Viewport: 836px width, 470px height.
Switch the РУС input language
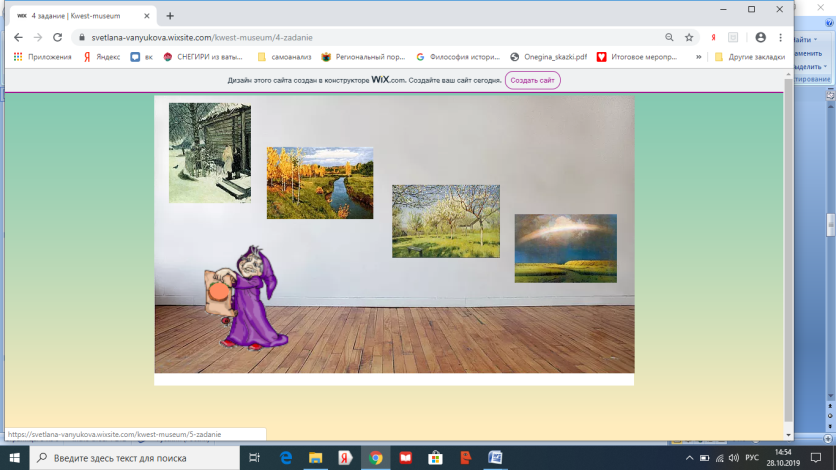(752, 458)
